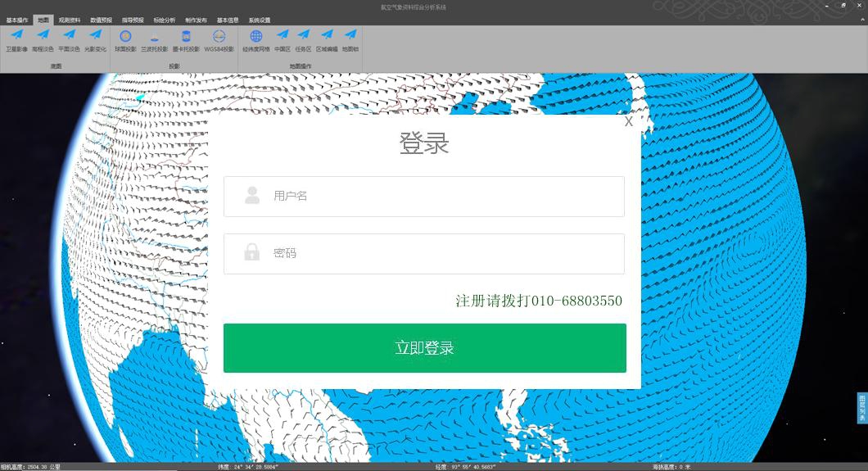Jump to 中国区 China region
Image resolution: width=868 pixels, height=471 pixels.
tap(283, 40)
